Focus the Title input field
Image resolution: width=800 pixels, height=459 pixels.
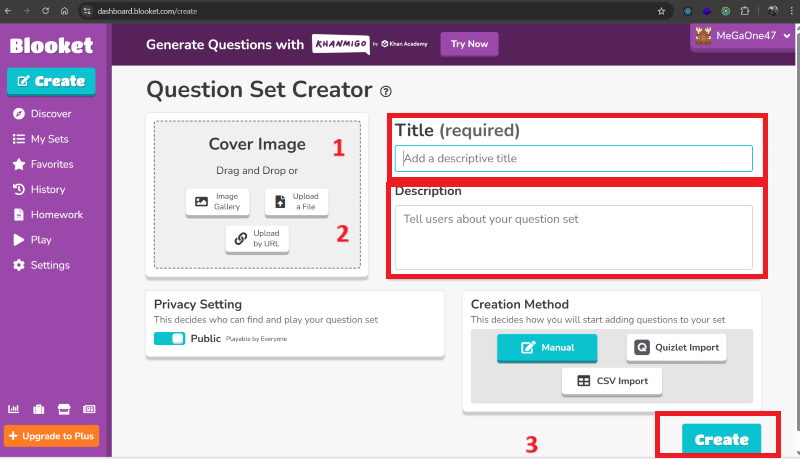point(573,159)
